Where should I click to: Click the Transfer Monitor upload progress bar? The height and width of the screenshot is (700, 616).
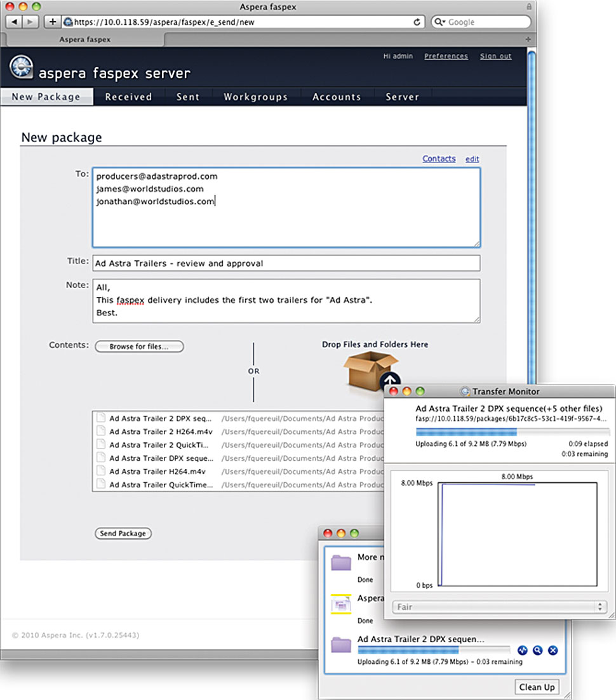(512, 432)
